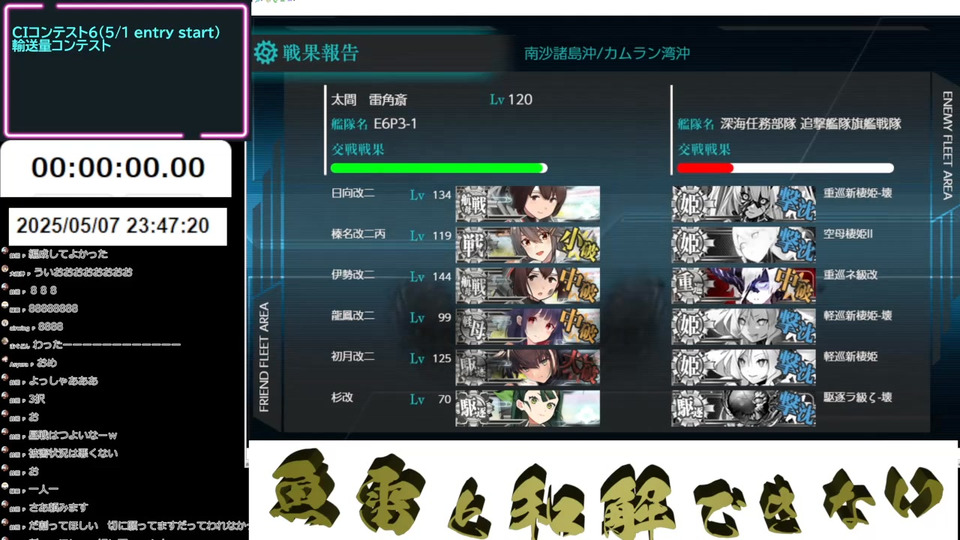Image resolution: width=960 pixels, height=540 pixels.
Task: Click the 00:00:00.00 stopwatch display
Action: point(118,168)
